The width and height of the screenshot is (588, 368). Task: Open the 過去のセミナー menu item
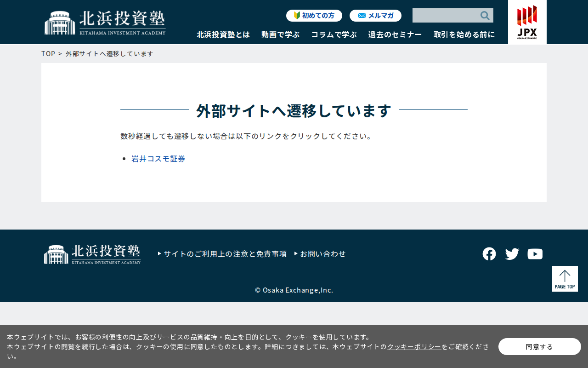[x=395, y=34]
